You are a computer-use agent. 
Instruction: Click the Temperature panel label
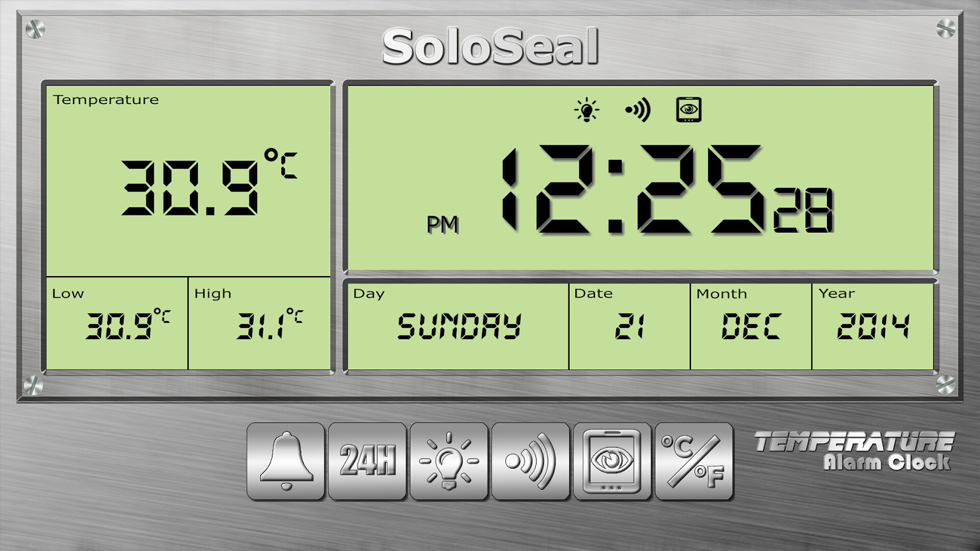pyautogui.click(x=106, y=100)
